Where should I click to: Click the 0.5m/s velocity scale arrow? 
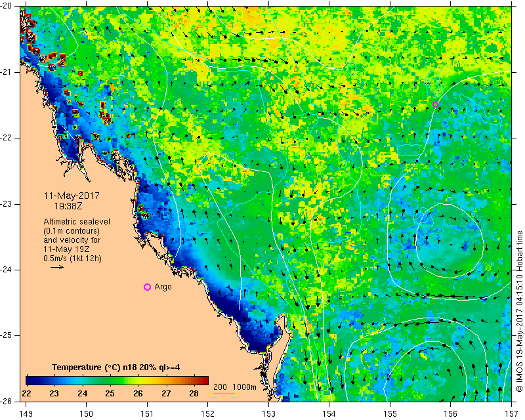(x=57, y=267)
